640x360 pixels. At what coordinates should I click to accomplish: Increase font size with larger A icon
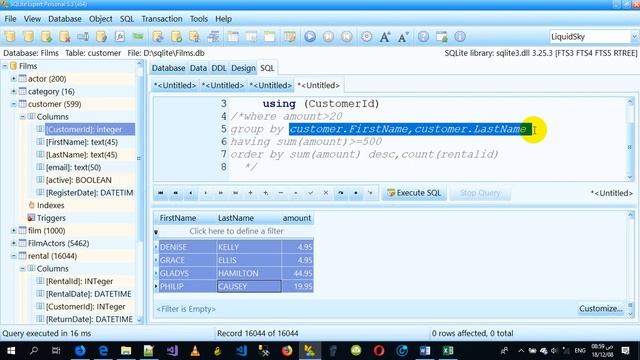384,37
